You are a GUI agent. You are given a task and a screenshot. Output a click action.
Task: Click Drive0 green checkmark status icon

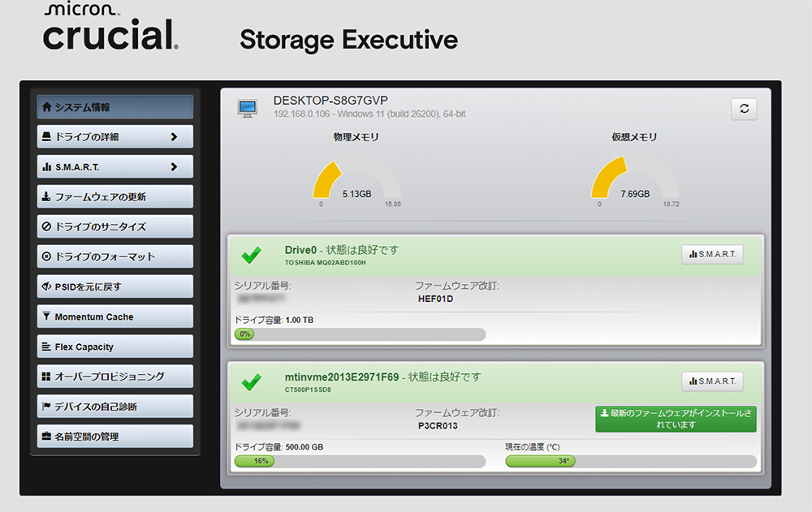point(252,255)
